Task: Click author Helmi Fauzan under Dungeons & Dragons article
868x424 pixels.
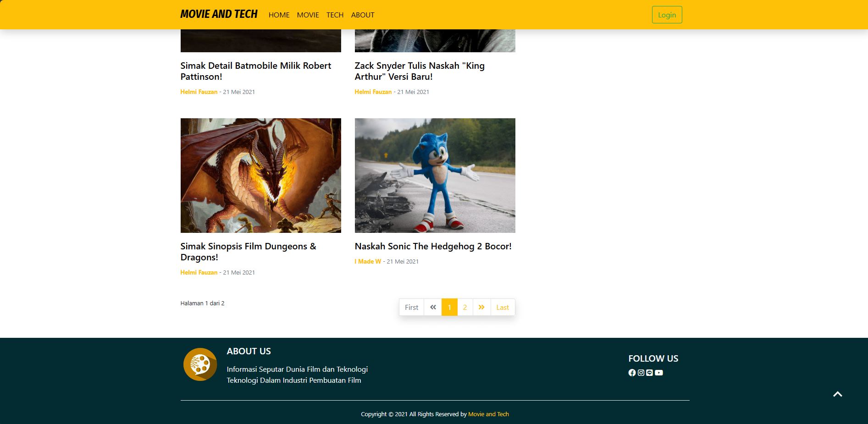Action: pos(199,272)
